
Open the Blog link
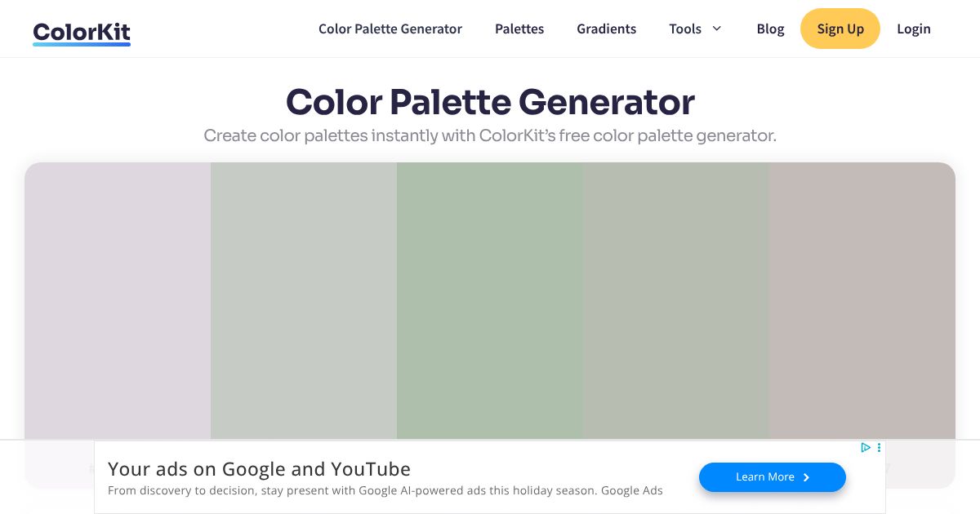770,29
